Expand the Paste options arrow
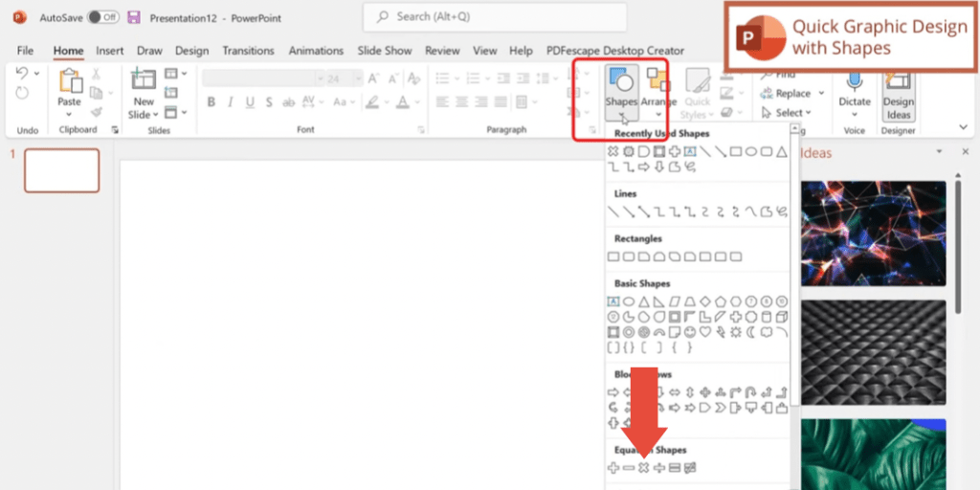 coord(69,115)
